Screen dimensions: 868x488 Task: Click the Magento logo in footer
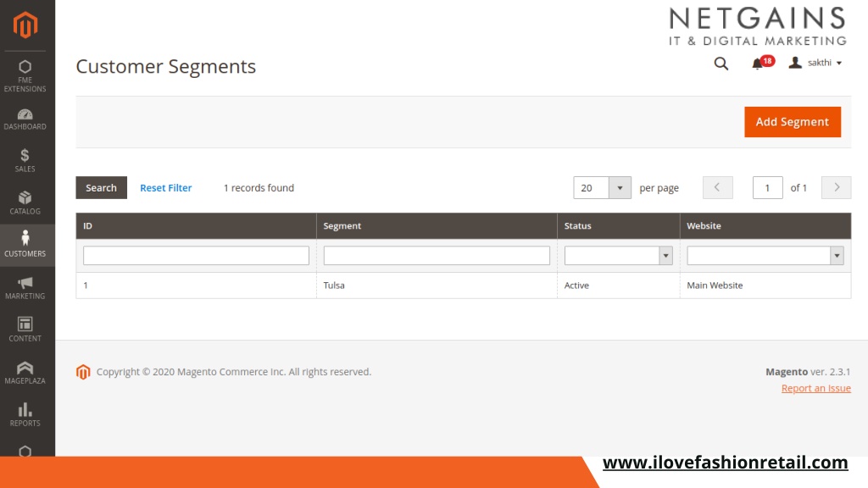[83, 372]
